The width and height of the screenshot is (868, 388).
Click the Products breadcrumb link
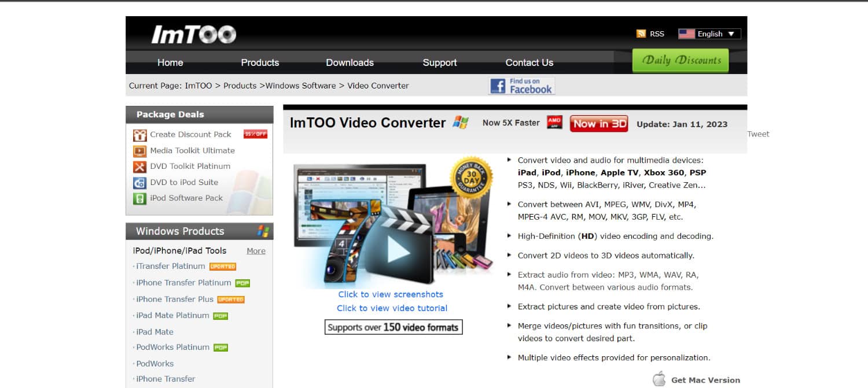point(240,86)
